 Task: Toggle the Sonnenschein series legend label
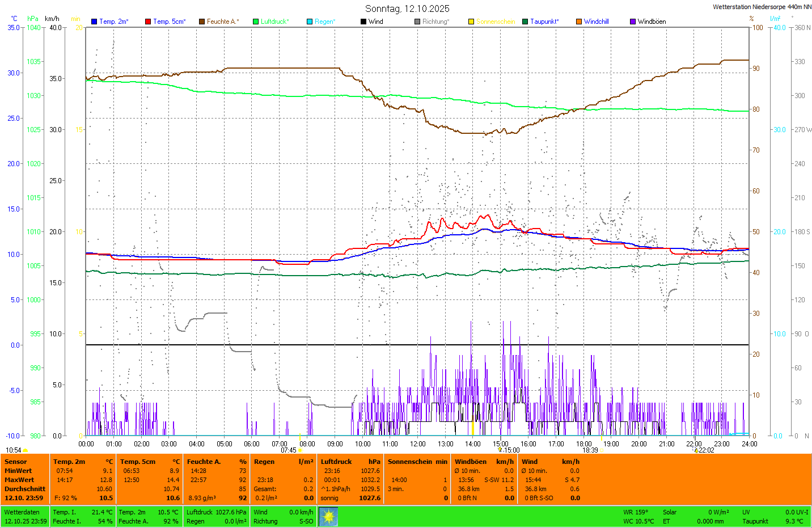point(495,22)
